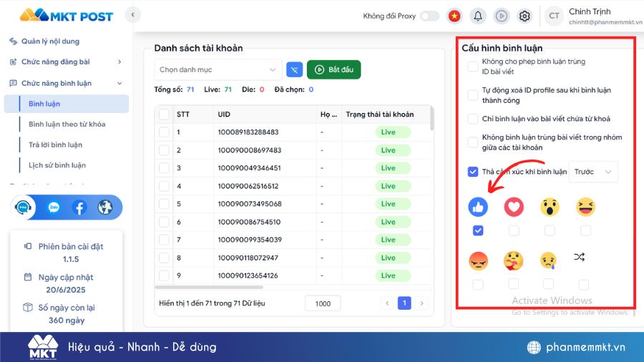The width and height of the screenshot is (644, 362).
Task: Enable Không bình luận trùng bài viết trong nhóm
Action: (473, 142)
